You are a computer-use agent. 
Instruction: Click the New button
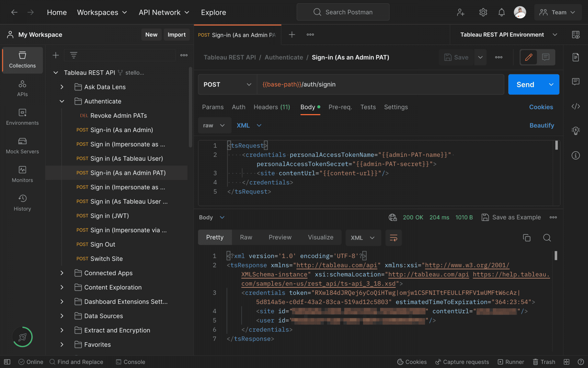tap(151, 35)
